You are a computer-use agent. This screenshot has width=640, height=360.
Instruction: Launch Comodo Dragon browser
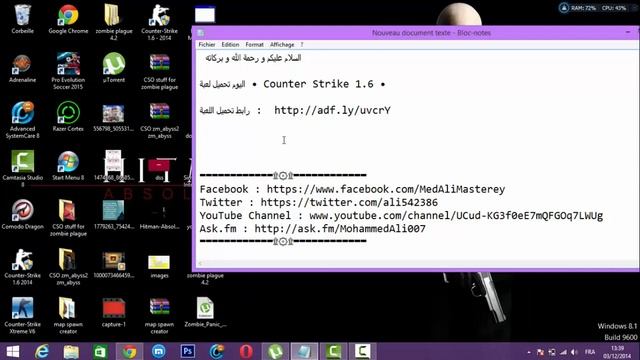[22, 215]
